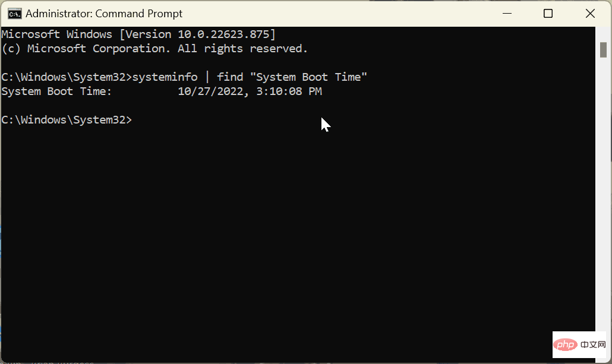612x364 pixels.
Task: Click the red php logo watermark
Action: (x=565, y=344)
